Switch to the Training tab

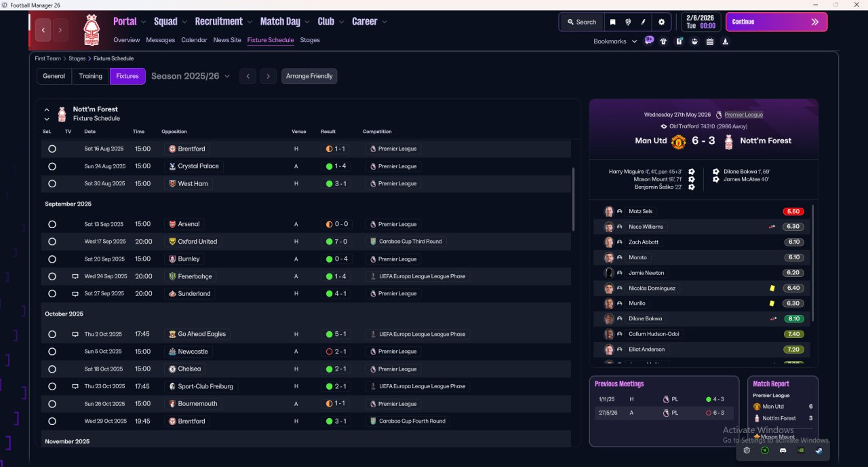tap(91, 76)
